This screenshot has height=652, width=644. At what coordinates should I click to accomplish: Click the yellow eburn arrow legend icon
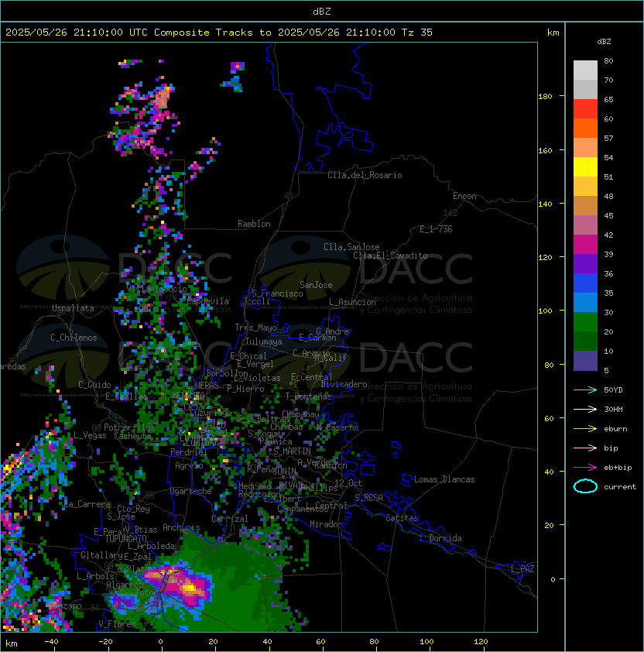[585, 429]
